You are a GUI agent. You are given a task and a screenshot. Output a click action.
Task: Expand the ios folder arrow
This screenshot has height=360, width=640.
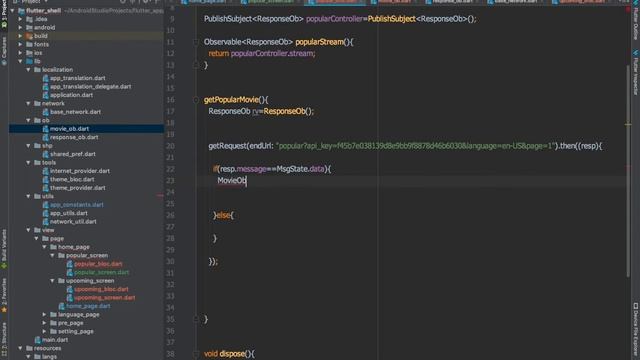(x=20, y=53)
